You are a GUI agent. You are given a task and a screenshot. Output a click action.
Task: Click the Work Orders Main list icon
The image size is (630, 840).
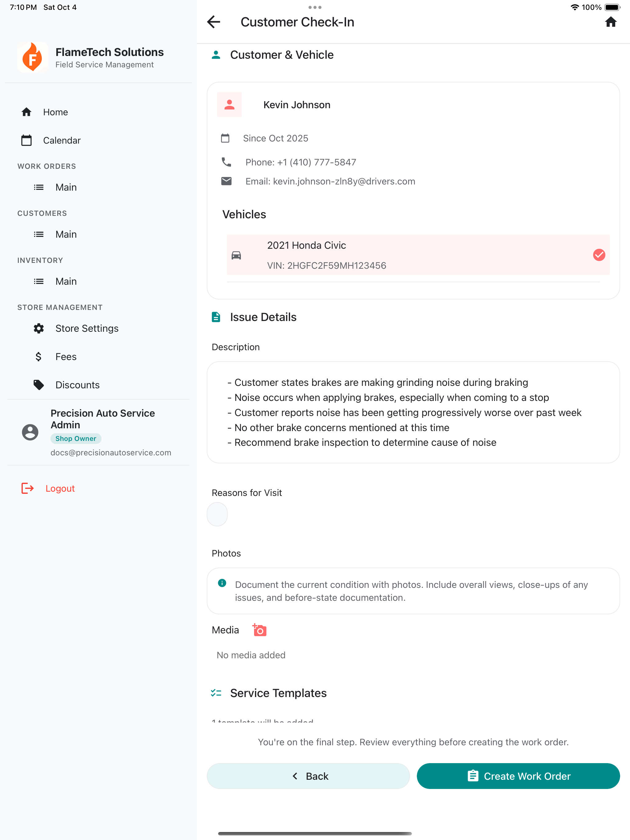click(38, 187)
